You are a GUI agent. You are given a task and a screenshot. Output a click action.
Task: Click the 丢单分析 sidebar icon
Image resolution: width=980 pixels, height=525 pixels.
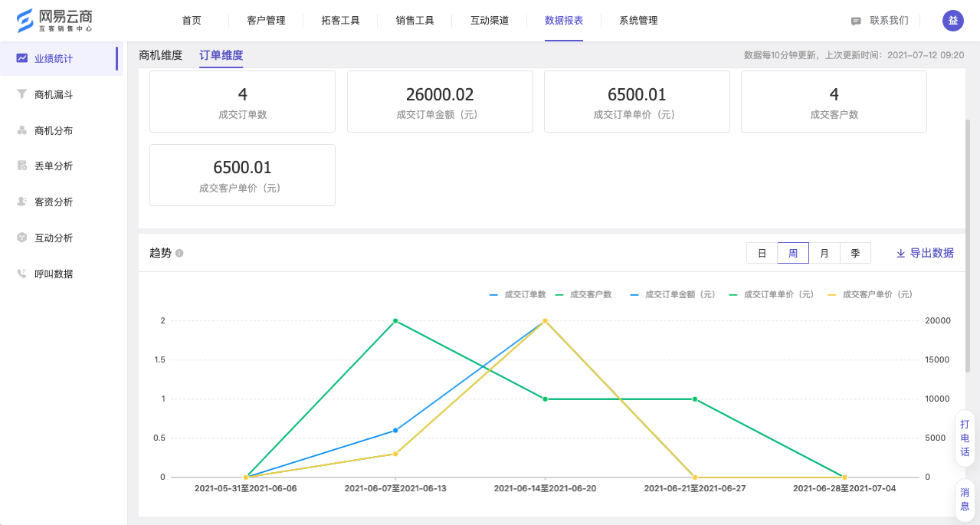click(22, 166)
